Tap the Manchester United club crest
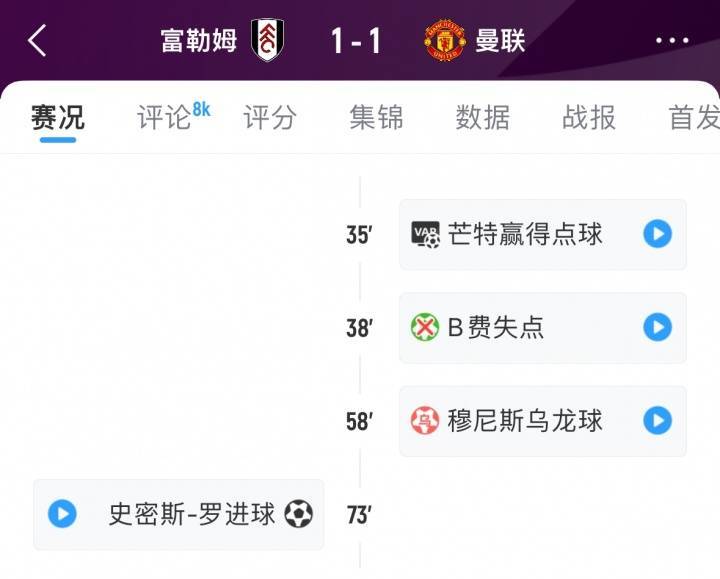Viewport: 720px width, 579px height. point(444,40)
